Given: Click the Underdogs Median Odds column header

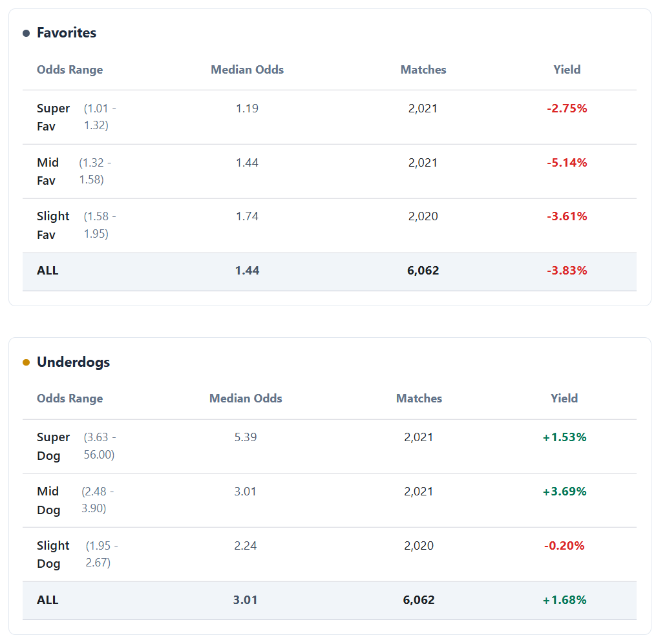Looking at the screenshot, I should point(246,399).
